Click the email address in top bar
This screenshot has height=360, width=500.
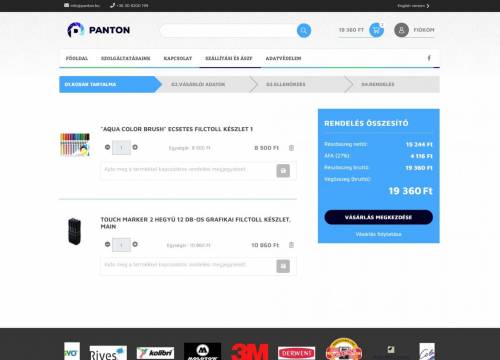point(85,6)
